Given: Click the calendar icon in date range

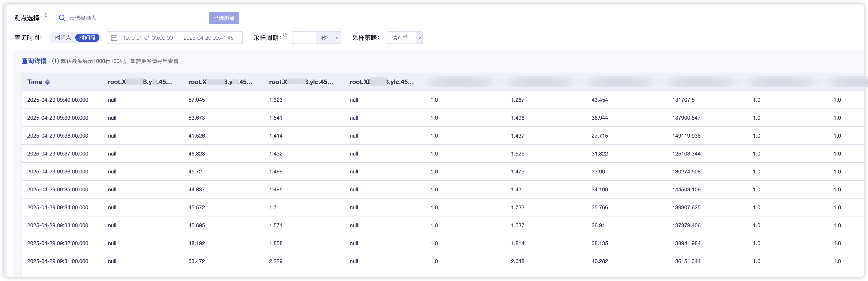Looking at the screenshot, I should pos(114,38).
